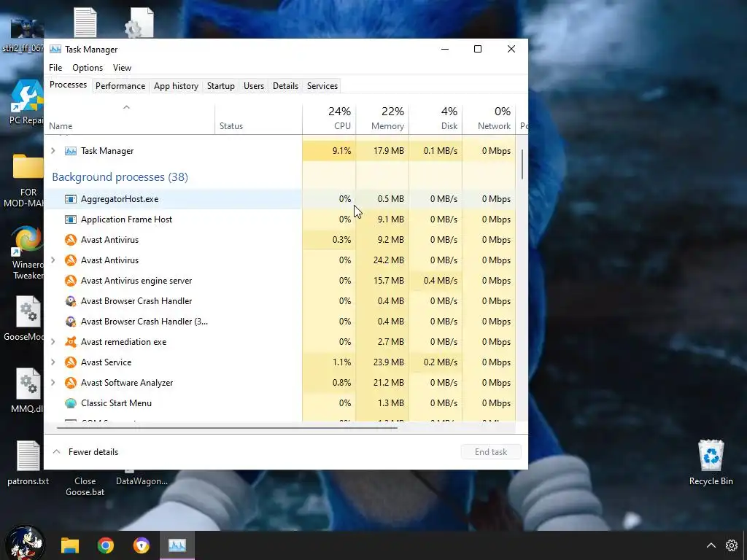Click the Status column header
This screenshot has height=560, width=747.
(x=258, y=119)
